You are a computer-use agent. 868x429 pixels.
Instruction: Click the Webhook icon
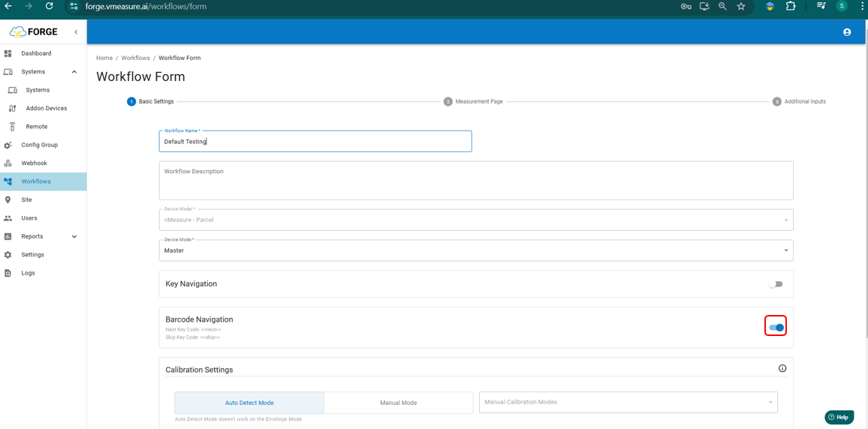click(x=8, y=163)
